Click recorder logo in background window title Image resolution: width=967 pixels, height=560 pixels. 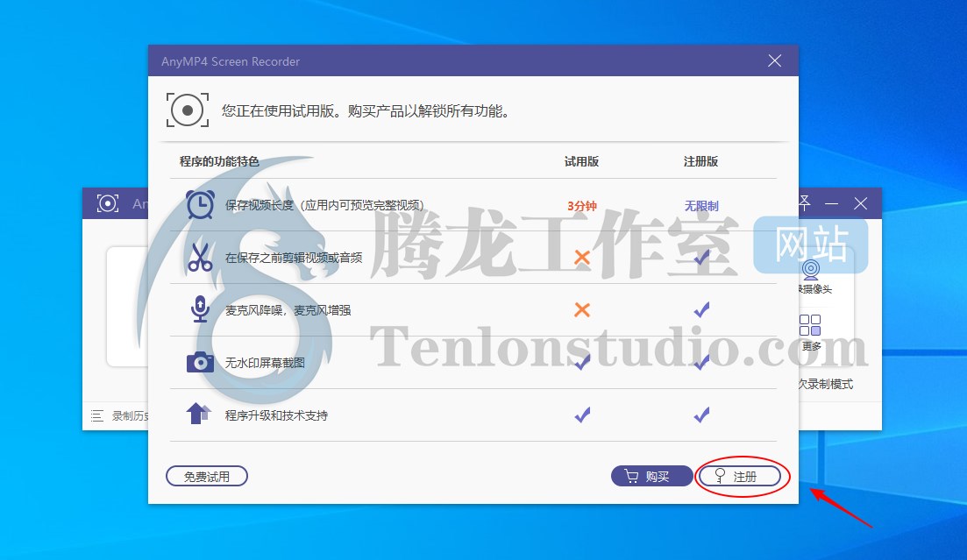(x=107, y=203)
